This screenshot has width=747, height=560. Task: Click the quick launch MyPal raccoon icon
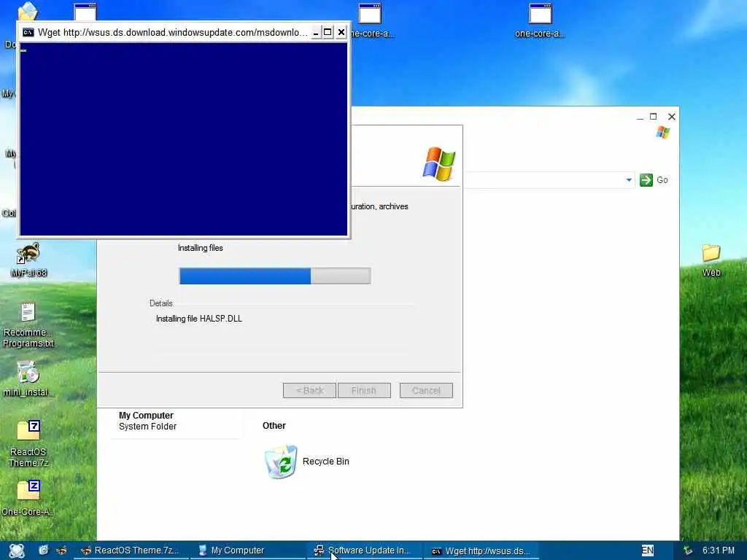[x=61, y=551]
